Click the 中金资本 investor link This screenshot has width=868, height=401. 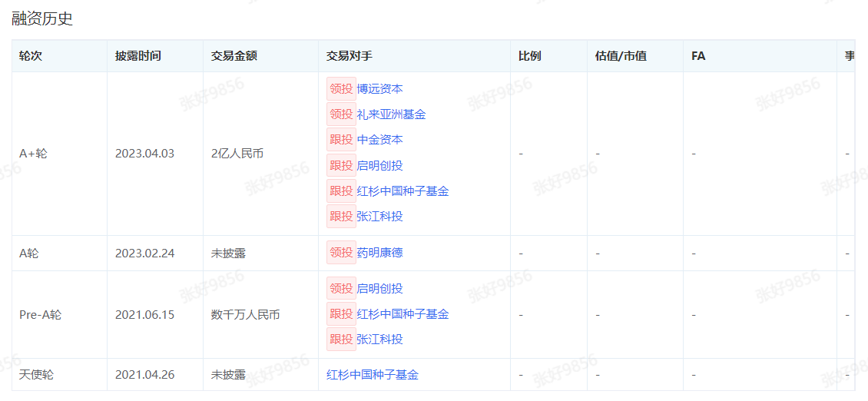pos(379,140)
